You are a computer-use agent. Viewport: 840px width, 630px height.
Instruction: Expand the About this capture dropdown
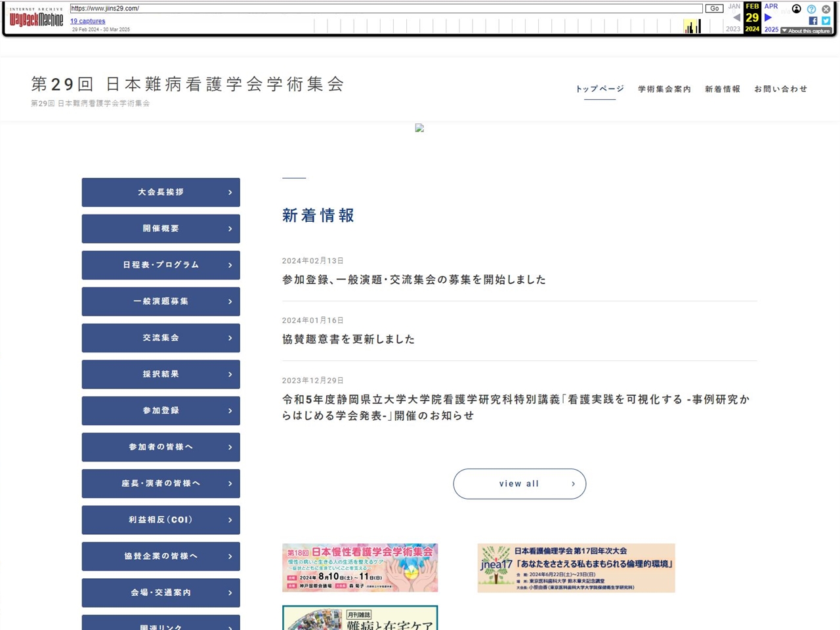806,31
